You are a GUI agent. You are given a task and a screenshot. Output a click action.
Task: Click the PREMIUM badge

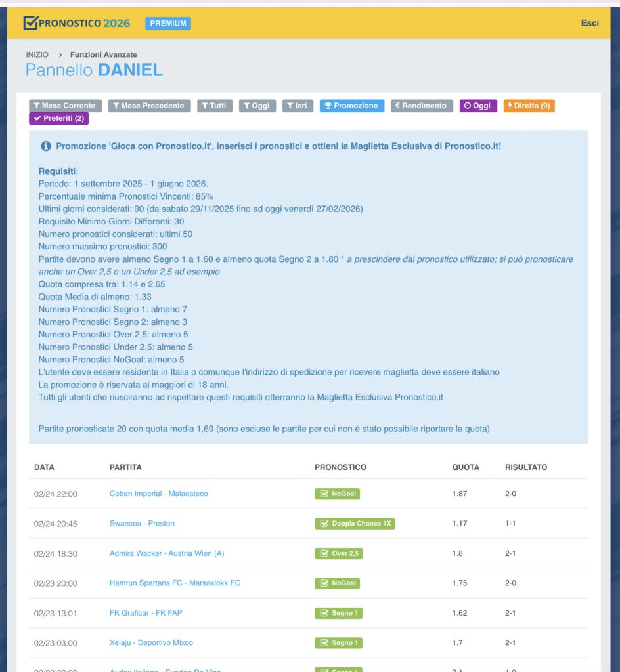point(168,24)
